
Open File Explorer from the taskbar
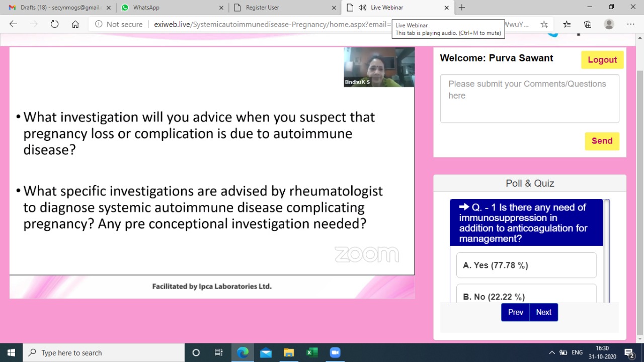[x=289, y=352]
